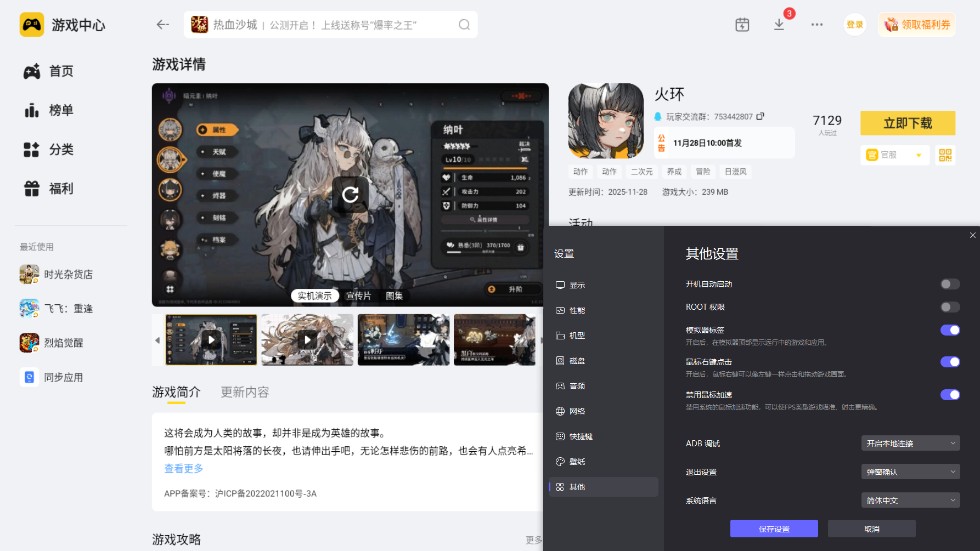The width and height of the screenshot is (980, 551).
Task: Open 壁纸 settings in the settings sidebar
Action: tap(577, 461)
